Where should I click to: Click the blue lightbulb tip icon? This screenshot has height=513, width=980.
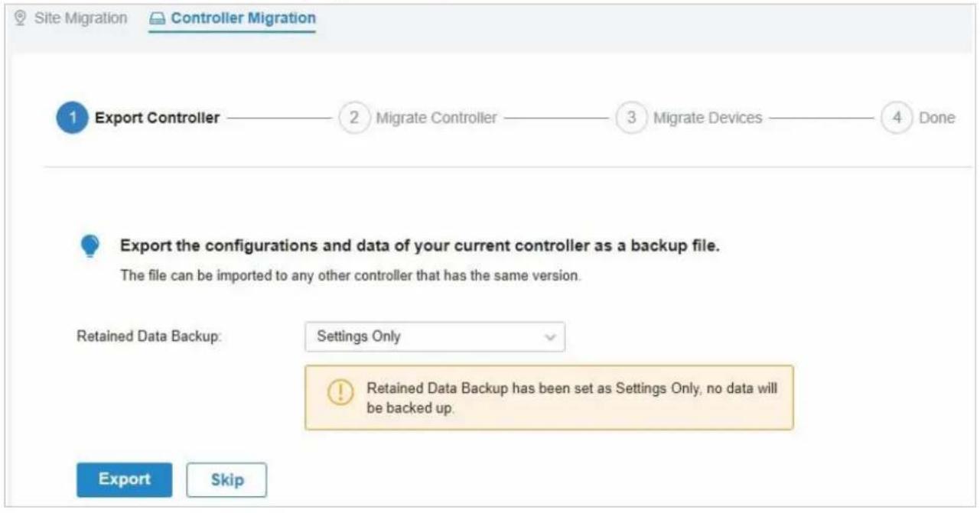click(90, 247)
